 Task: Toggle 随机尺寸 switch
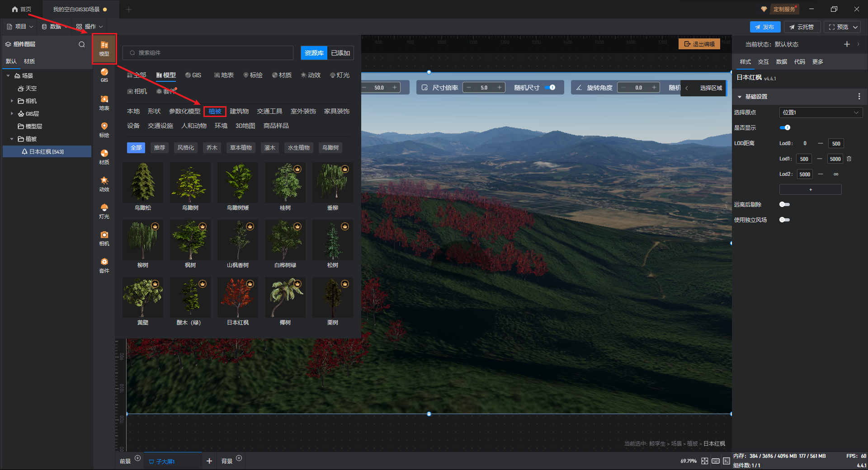click(x=550, y=87)
